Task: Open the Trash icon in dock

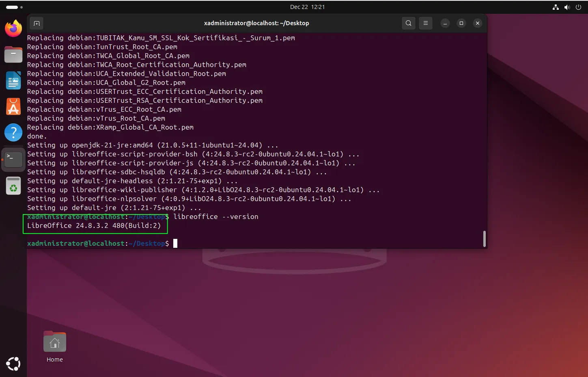Action: click(x=13, y=186)
